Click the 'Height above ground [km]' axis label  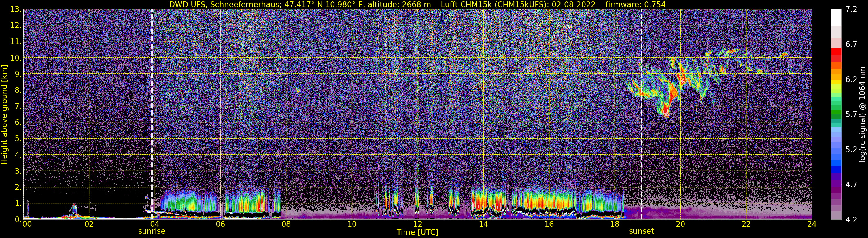(4, 114)
